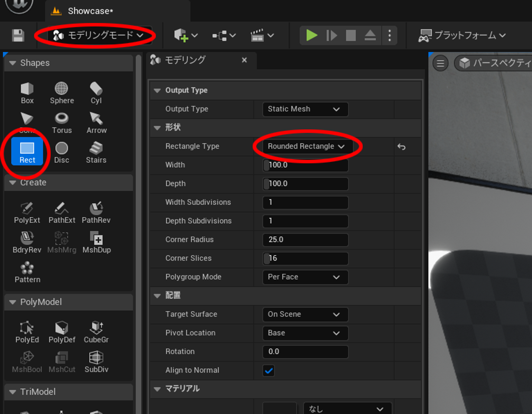Select the Box shape tool

27,93
